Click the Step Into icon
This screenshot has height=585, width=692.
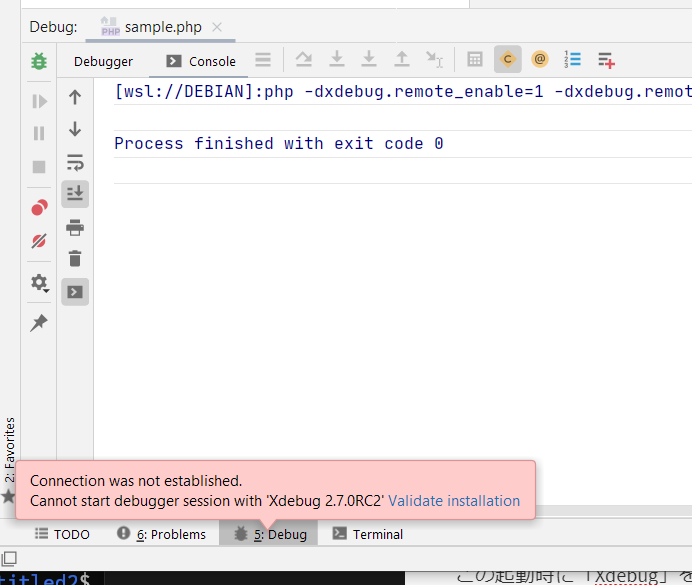[369, 59]
